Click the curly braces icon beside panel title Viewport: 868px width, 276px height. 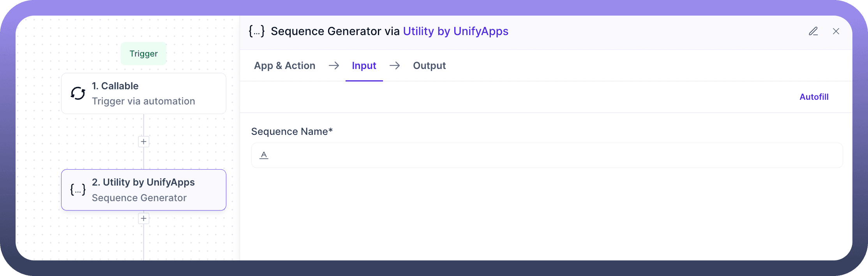point(257,31)
